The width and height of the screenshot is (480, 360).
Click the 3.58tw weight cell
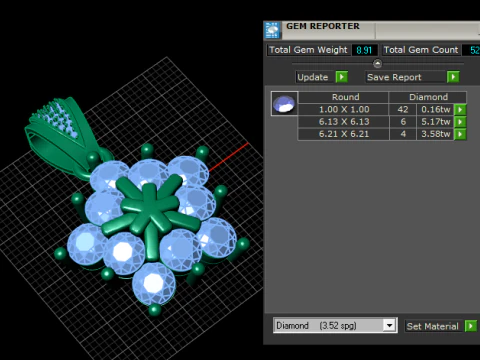tap(435, 134)
